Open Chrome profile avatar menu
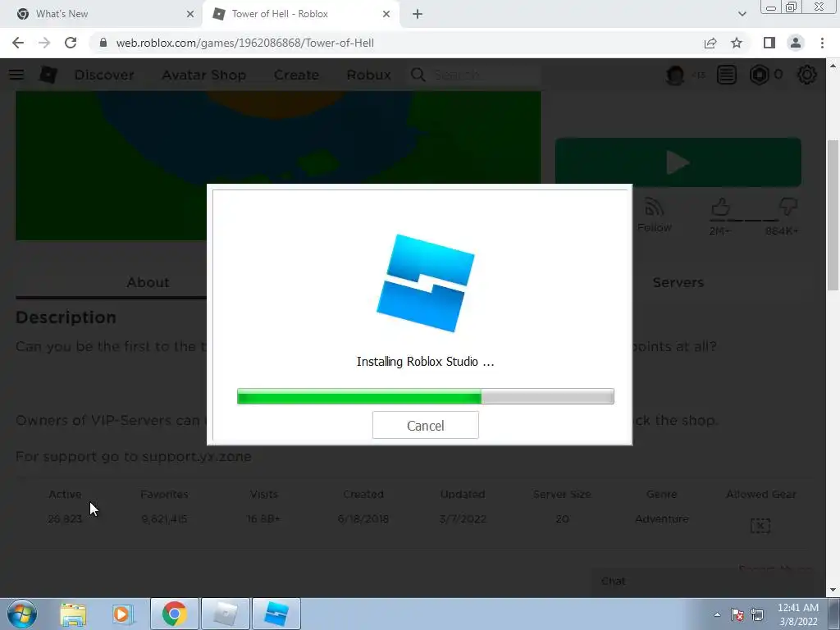840x630 pixels. click(x=796, y=43)
